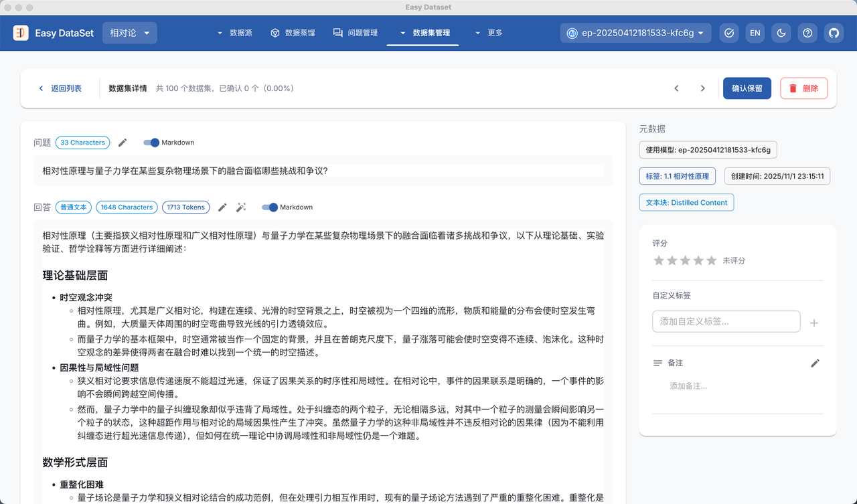Image resolution: width=857 pixels, height=504 pixels.
Task: Go to 数据蒸馏 tab
Action: tap(293, 33)
